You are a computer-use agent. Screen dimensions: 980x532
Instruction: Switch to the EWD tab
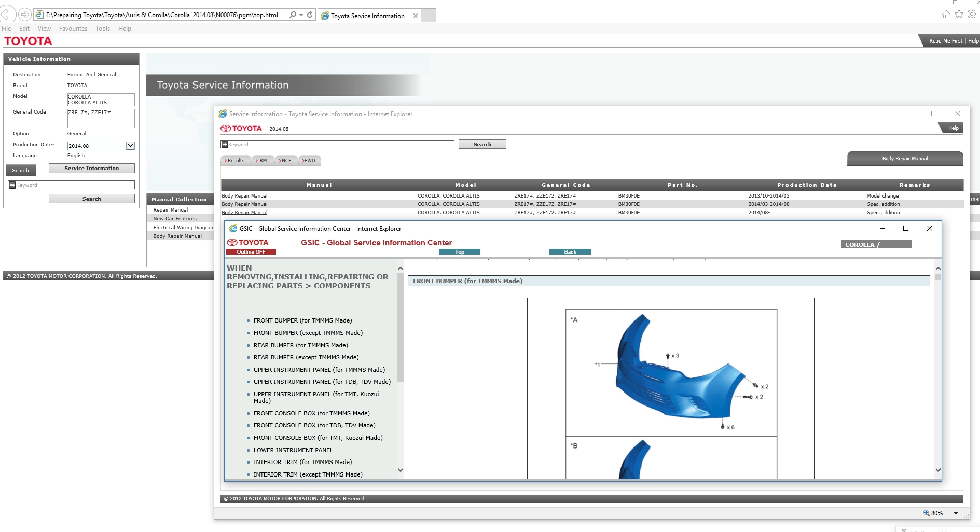click(309, 161)
